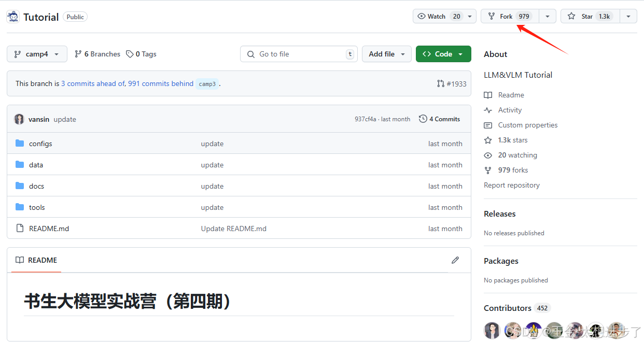Open the Readme link in About
Screen dimensions: 644x342
(x=504, y=95)
